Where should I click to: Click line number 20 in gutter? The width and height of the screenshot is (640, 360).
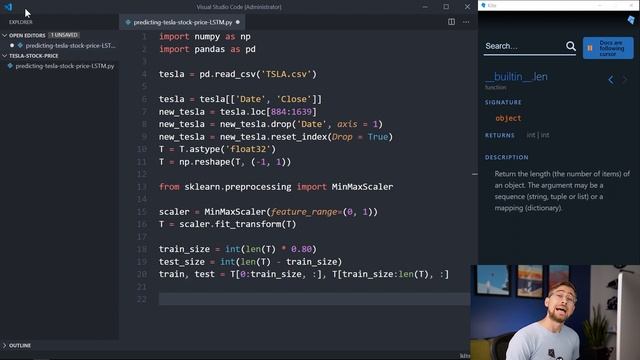click(x=142, y=274)
